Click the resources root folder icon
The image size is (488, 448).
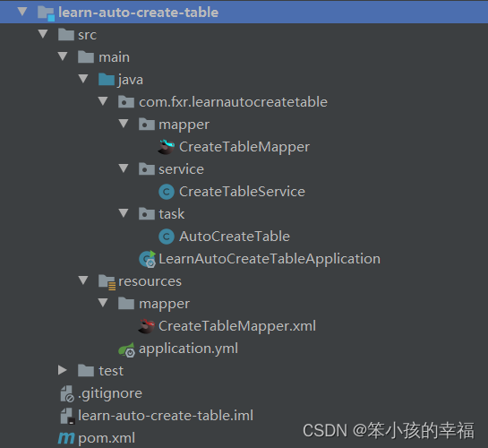(x=107, y=281)
